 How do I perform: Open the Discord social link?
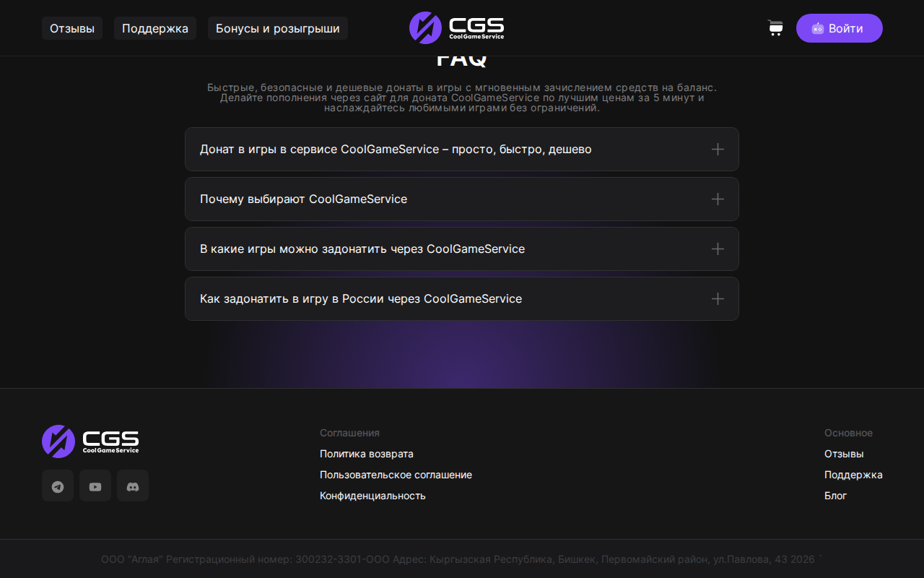click(133, 486)
